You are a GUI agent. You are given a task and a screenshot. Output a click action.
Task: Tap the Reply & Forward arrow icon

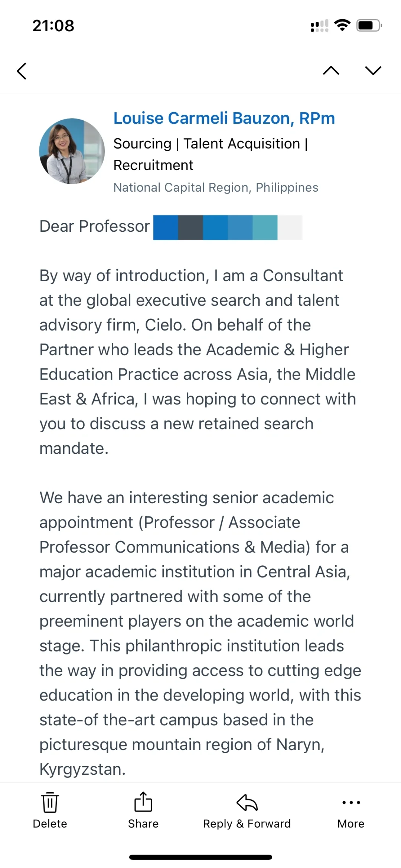click(x=247, y=803)
